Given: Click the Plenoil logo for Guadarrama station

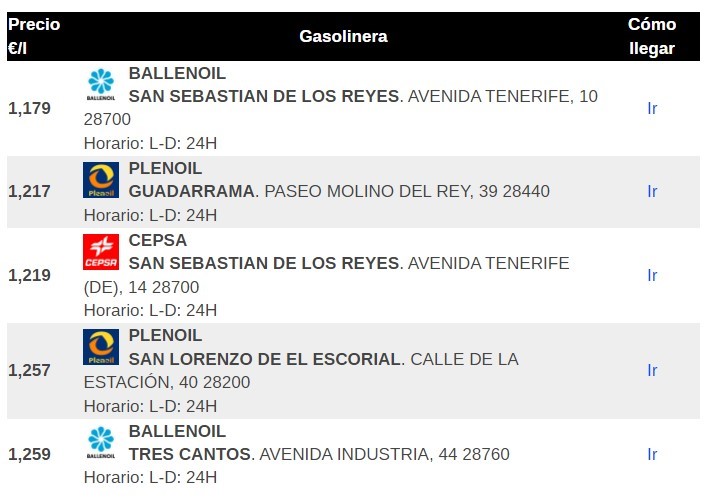Looking at the screenshot, I should tap(101, 181).
